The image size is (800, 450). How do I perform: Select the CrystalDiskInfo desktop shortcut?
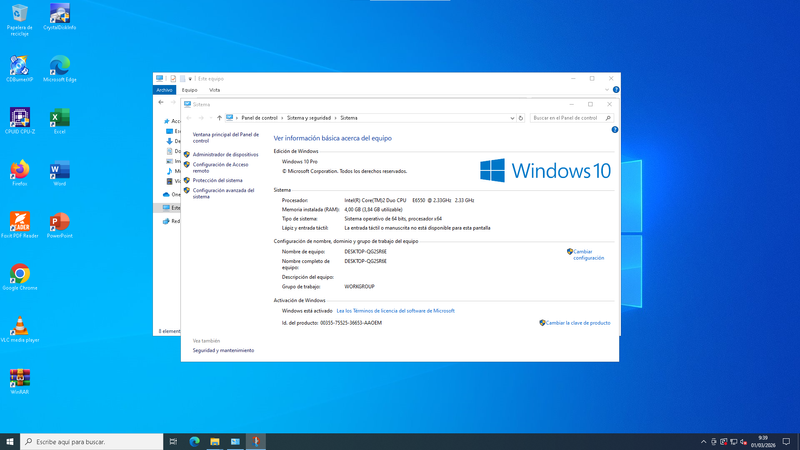tap(60, 17)
